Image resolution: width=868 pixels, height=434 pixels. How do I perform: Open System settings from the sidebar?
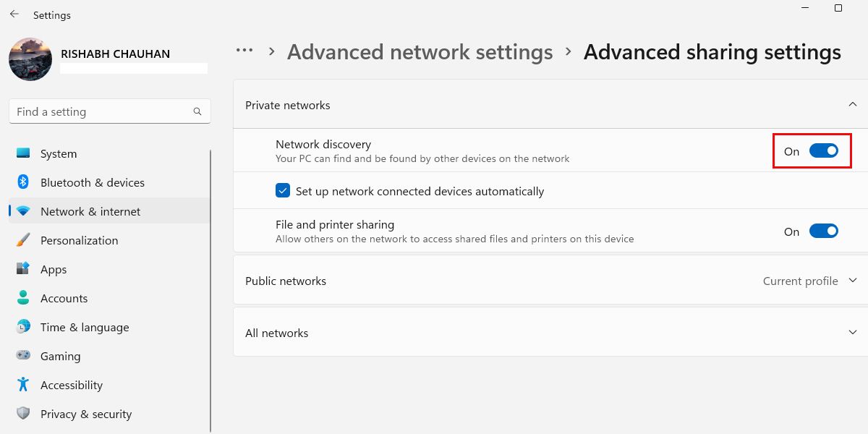pyautogui.click(x=22, y=153)
